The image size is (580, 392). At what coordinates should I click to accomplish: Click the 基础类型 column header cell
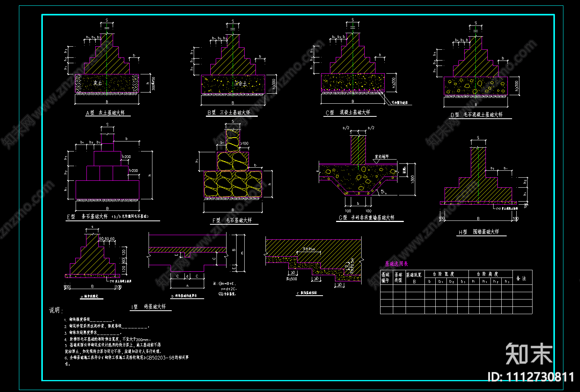pyautogui.click(x=399, y=278)
